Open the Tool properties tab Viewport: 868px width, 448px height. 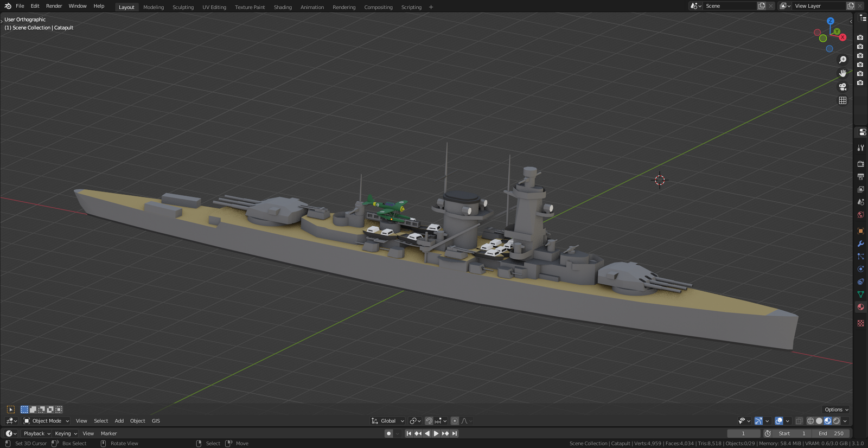860,148
